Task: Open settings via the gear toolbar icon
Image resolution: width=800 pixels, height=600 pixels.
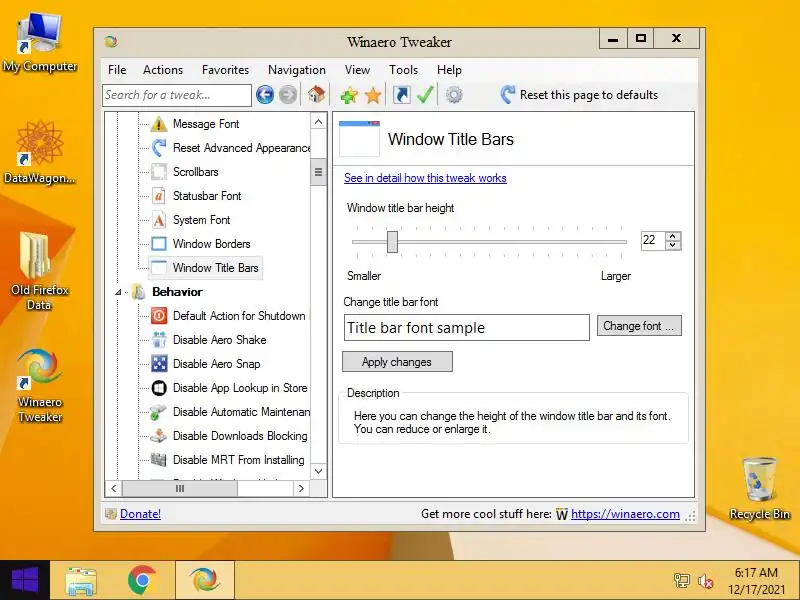Action: [x=454, y=95]
